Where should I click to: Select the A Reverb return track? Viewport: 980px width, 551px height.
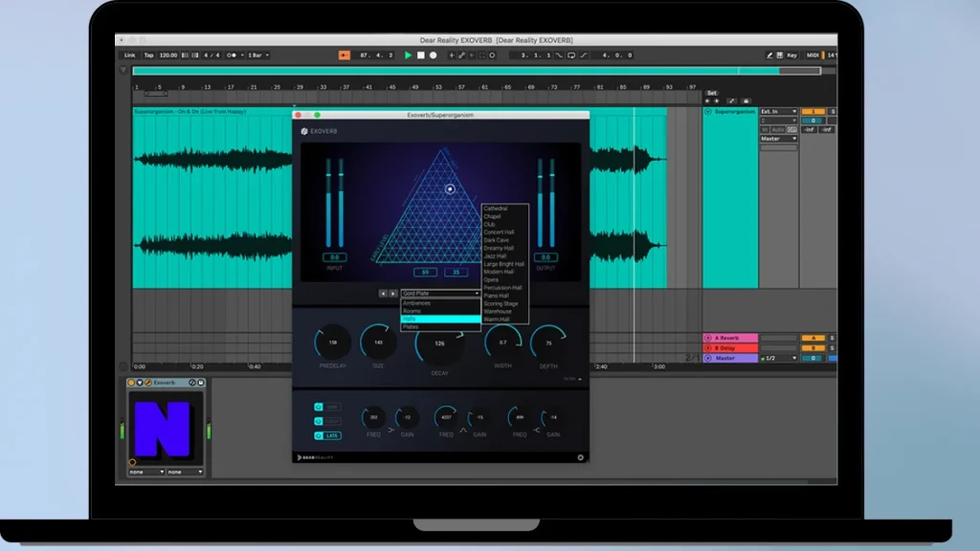(x=730, y=338)
